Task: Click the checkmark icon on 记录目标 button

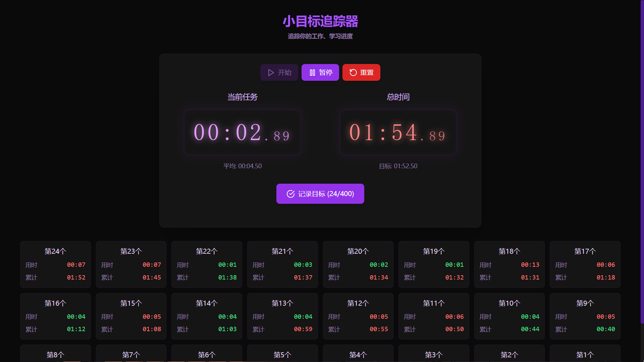Action: click(290, 194)
